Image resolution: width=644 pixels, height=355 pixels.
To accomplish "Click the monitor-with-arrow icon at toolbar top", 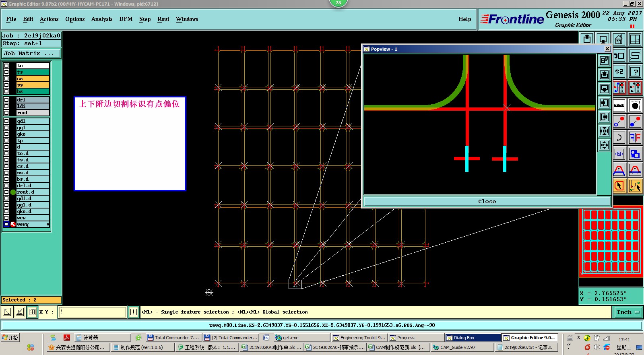I will point(603,39).
